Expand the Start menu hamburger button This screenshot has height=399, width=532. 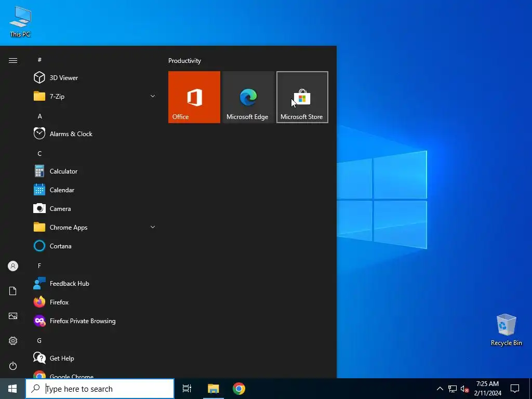tap(13, 60)
